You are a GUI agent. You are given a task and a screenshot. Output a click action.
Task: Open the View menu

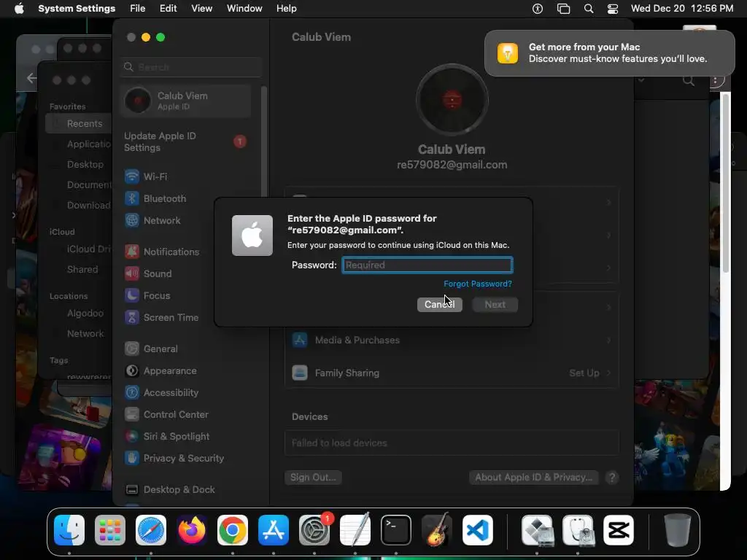pos(202,9)
